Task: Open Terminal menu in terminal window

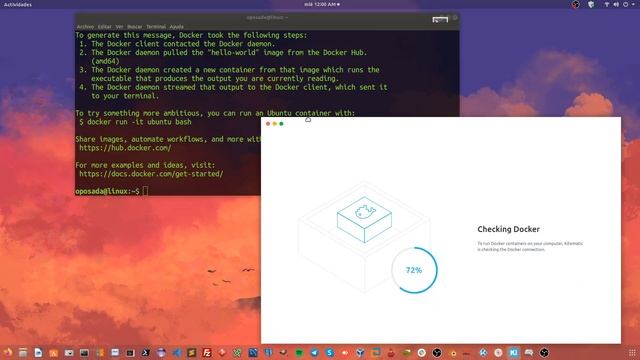Action: [x=156, y=27]
